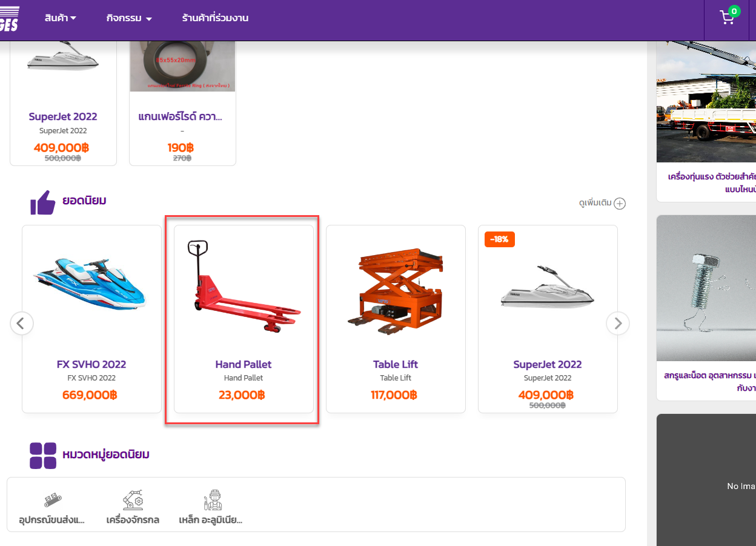Select the welder steel and aluminium category icon
The image size is (756, 546).
tap(213, 501)
